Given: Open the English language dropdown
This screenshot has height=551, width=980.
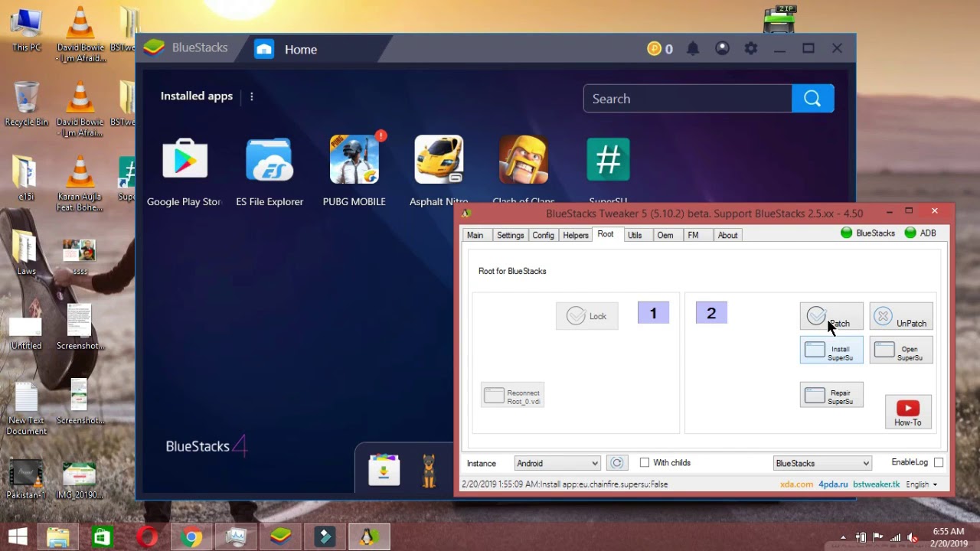Looking at the screenshot, I should pos(921,484).
